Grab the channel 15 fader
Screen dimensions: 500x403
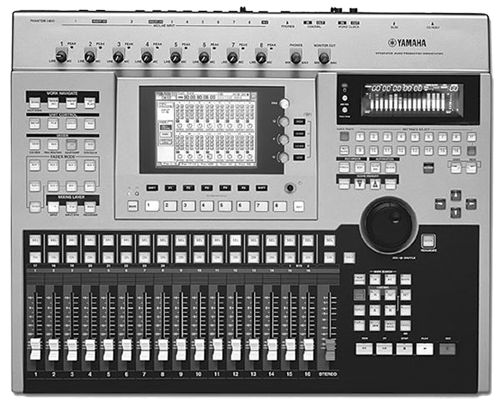pos(290,349)
